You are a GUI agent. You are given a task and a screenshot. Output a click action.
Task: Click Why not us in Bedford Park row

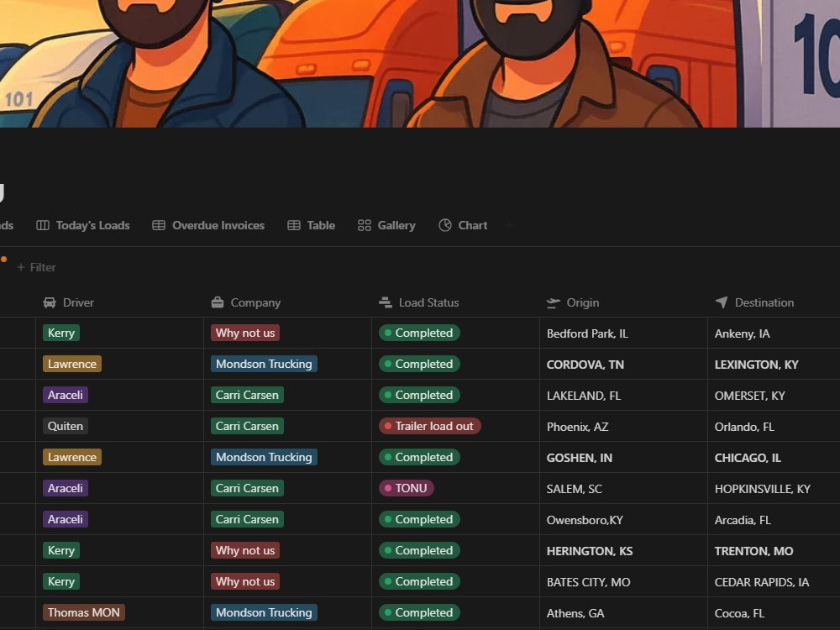pos(244,333)
